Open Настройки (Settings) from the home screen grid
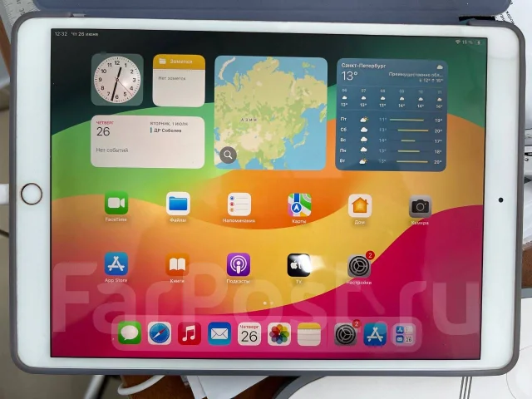Viewport: 532px width, 399px height. pyautogui.click(x=359, y=266)
